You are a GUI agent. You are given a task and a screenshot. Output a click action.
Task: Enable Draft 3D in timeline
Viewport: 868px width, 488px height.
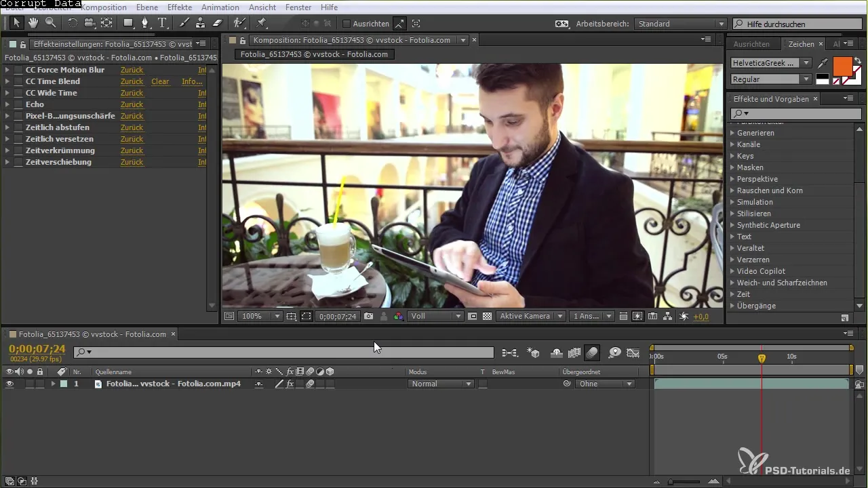pos(534,352)
